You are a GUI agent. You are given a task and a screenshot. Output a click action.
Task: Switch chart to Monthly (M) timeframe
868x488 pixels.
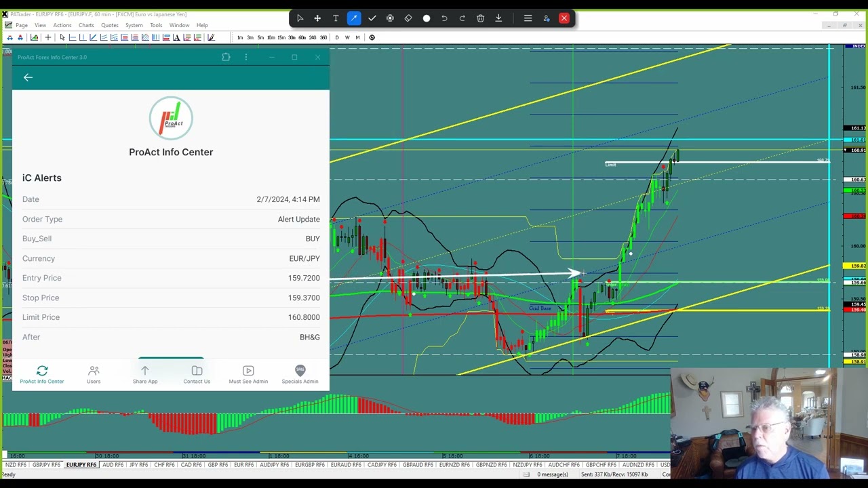click(x=357, y=37)
